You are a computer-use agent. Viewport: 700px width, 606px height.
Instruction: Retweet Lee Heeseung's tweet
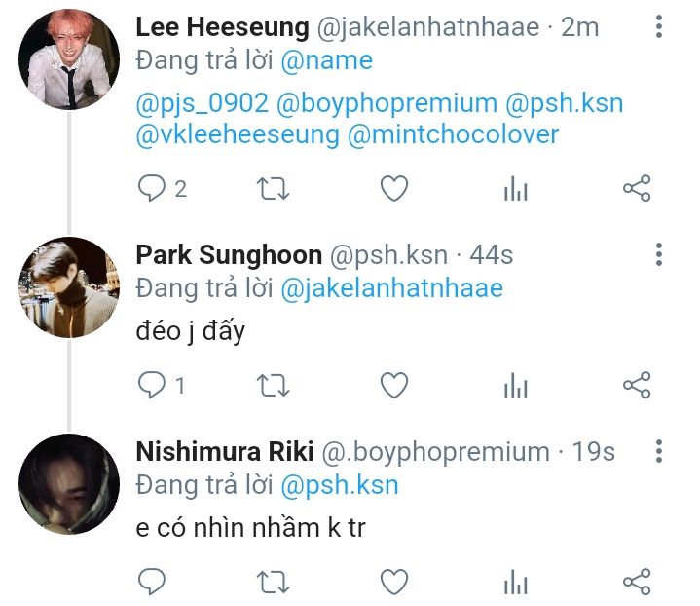[273, 188]
